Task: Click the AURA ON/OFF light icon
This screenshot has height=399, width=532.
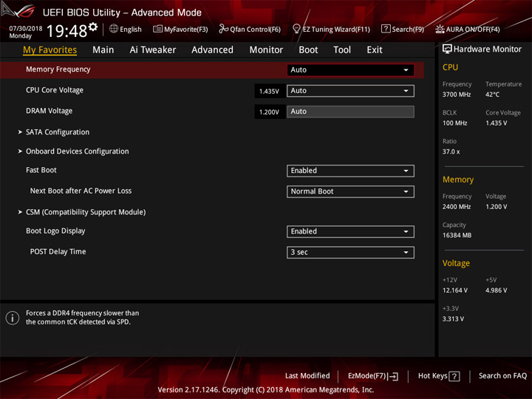Action: tap(440, 29)
